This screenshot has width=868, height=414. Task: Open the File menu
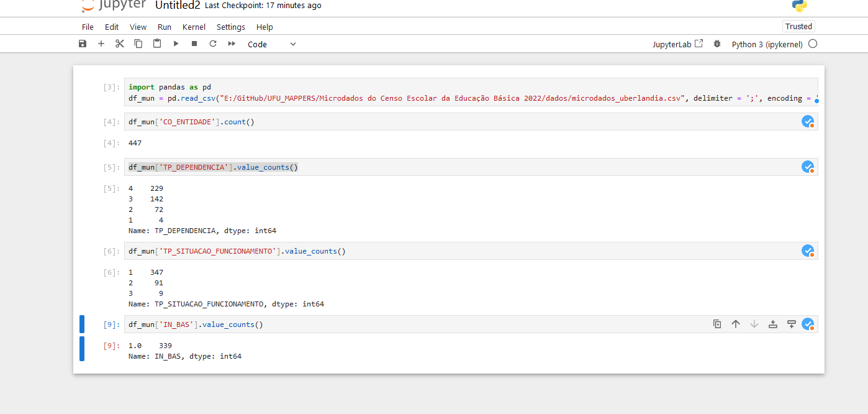(88, 27)
